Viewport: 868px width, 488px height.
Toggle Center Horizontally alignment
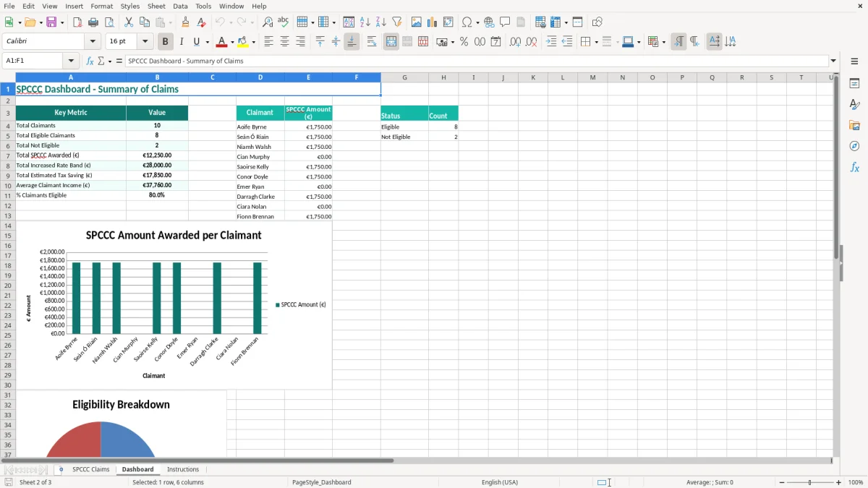[284, 42]
